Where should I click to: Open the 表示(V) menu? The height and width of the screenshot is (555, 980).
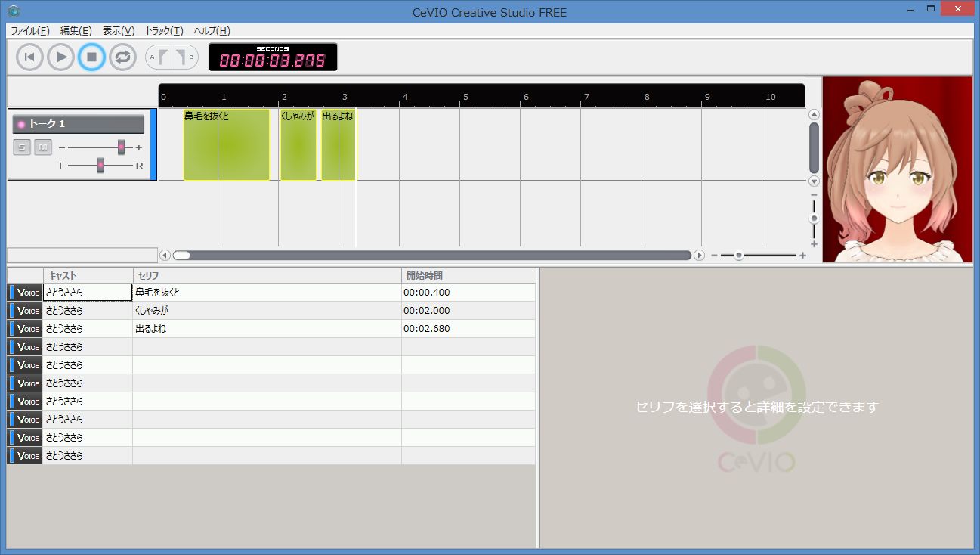(119, 31)
